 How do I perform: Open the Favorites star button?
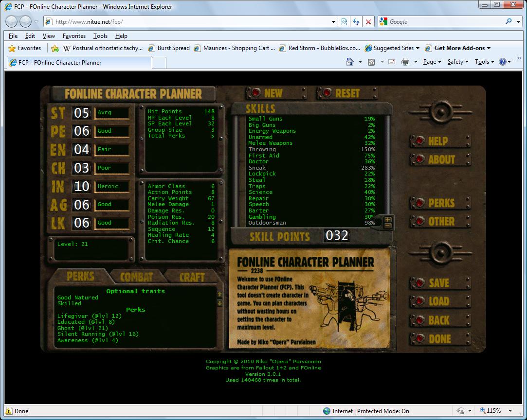(24, 48)
